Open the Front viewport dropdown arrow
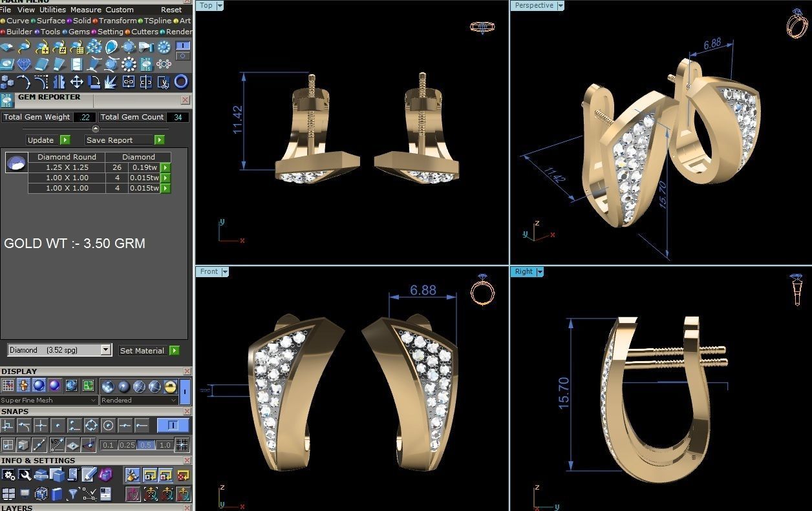812x511 pixels. pyautogui.click(x=225, y=271)
